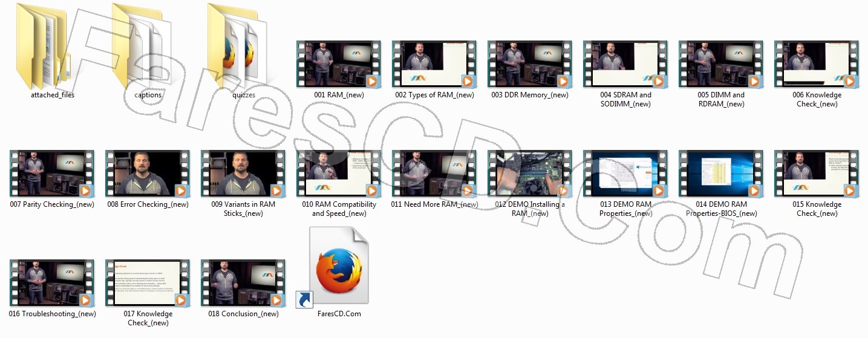Select the 014 DEMO RAM Properties-BIOS thumbnail

(x=721, y=174)
